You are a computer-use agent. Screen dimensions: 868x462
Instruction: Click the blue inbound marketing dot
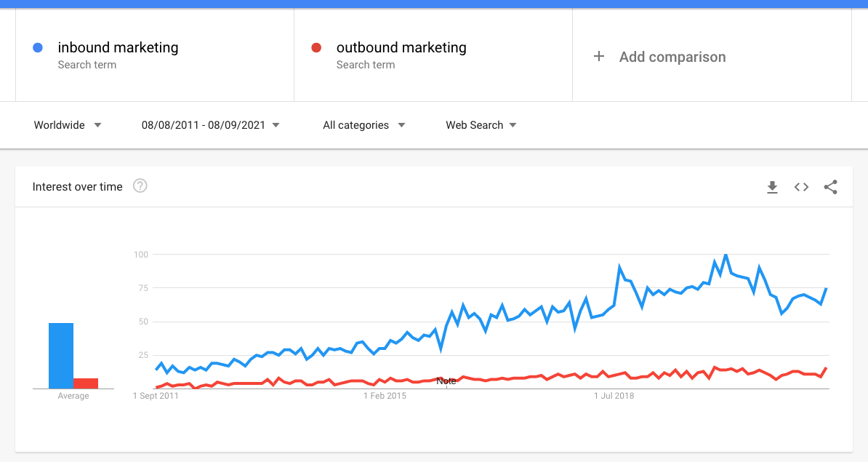point(38,47)
